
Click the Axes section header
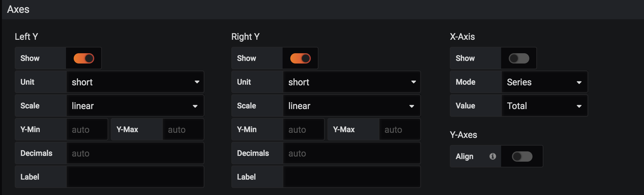(x=18, y=9)
